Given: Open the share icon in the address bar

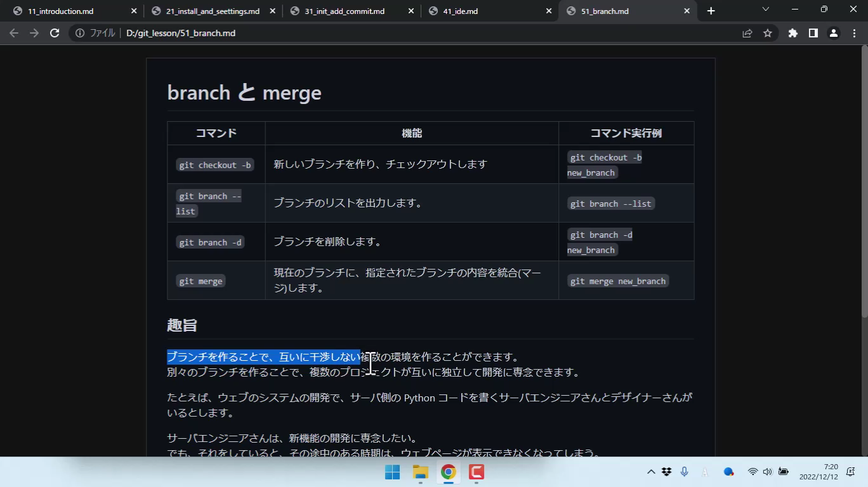Looking at the screenshot, I should click(x=747, y=33).
